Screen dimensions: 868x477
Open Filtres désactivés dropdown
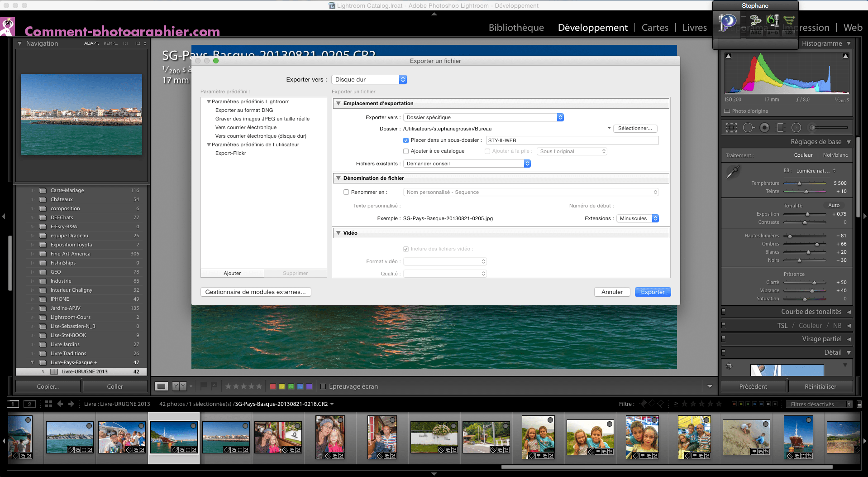click(820, 404)
